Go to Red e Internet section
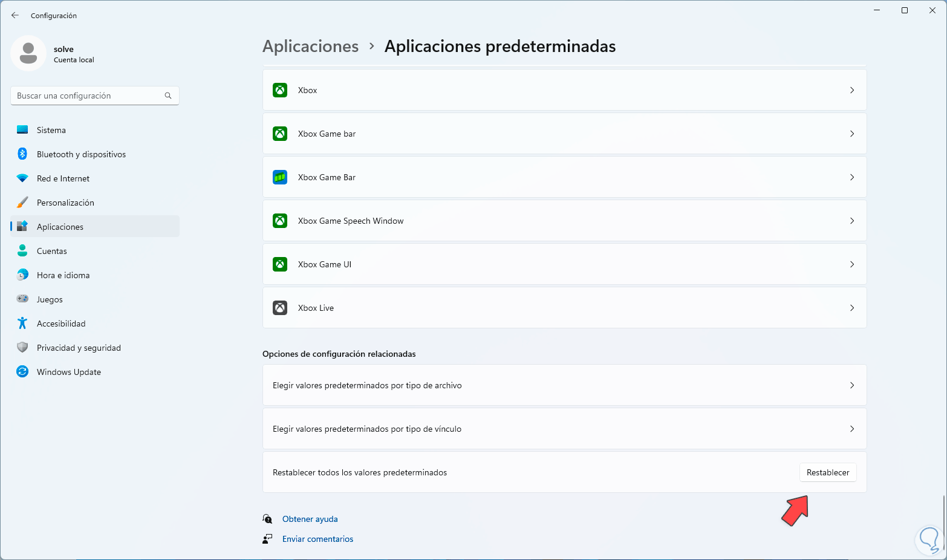Image resolution: width=947 pixels, height=560 pixels. 63,178
